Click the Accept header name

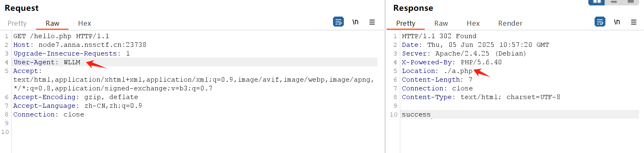(27, 71)
